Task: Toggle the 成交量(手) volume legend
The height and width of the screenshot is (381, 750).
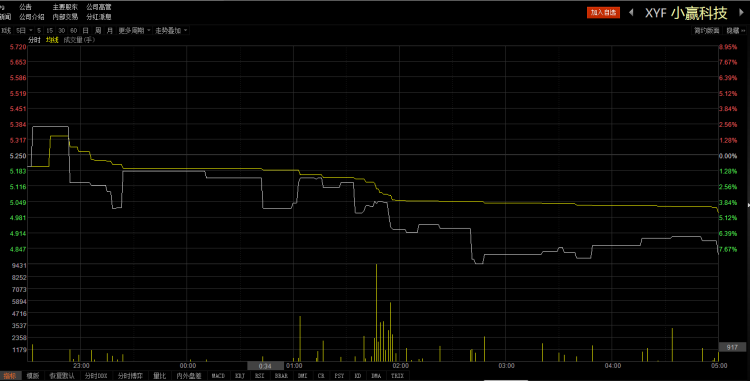Action: [79, 40]
